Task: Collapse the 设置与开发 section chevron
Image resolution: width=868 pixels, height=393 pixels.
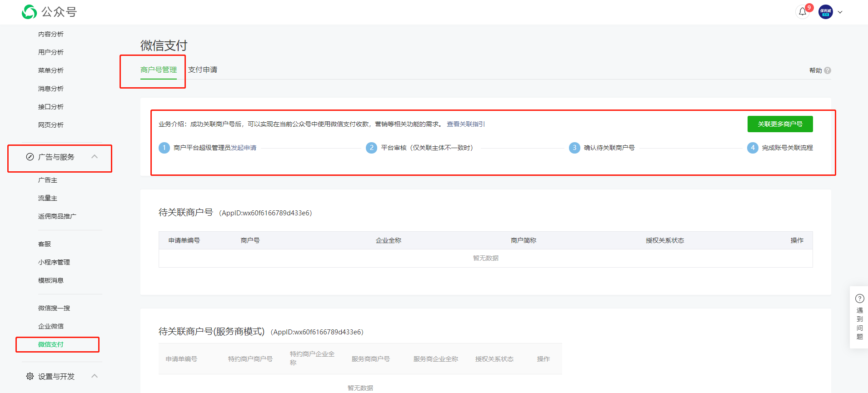Action: tap(95, 376)
